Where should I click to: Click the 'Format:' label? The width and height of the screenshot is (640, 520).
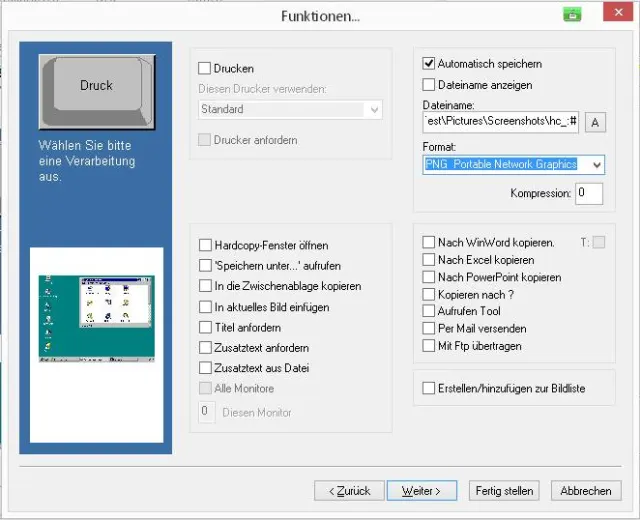pos(439,147)
